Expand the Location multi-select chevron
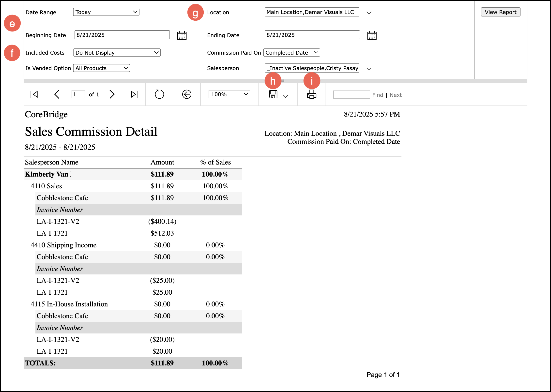The height and width of the screenshot is (392, 551). pyautogui.click(x=369, y=13)
